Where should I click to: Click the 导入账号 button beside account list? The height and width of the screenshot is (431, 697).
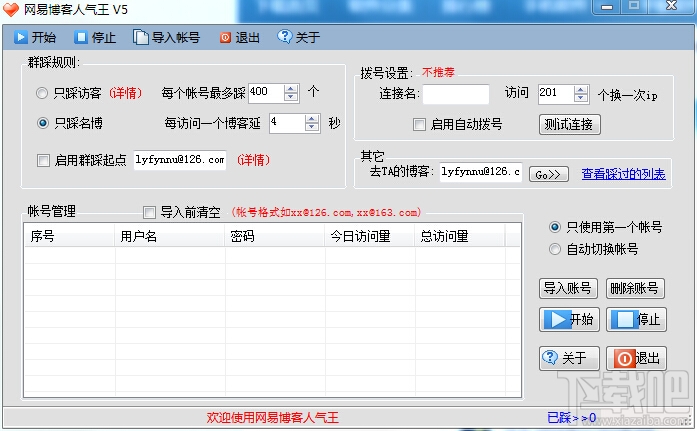(x=568, y=288)
